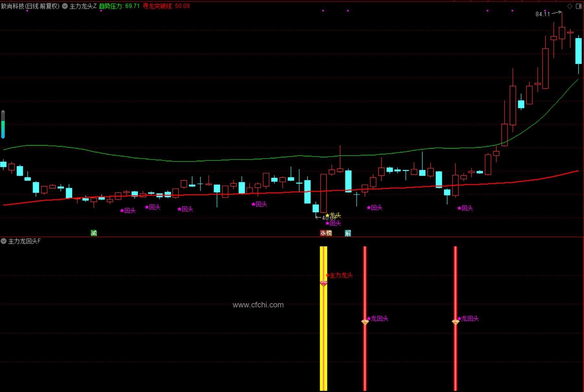The image size is (584, 392).
Task: Toggle the side panel layout icon
Action: 578,6
